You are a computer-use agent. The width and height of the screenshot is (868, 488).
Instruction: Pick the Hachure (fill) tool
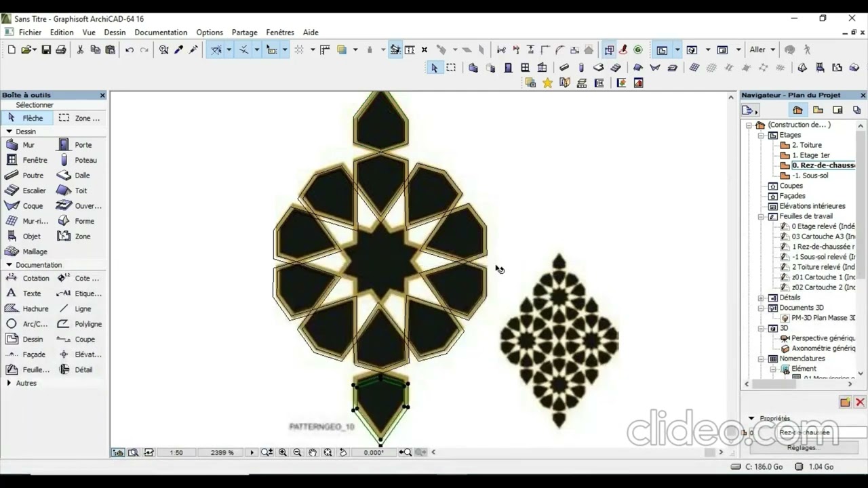27,309
